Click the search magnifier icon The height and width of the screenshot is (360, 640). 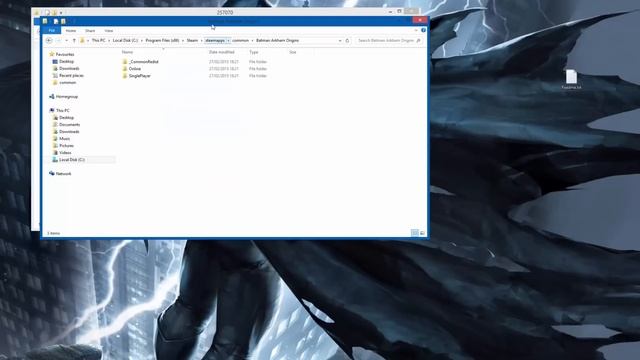coord(418,40)
